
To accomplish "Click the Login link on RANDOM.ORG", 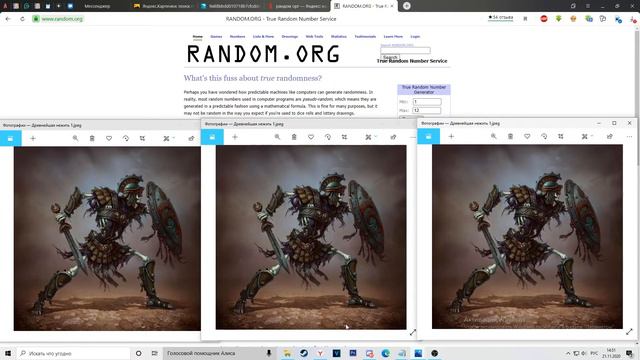I will coord(415,37).
